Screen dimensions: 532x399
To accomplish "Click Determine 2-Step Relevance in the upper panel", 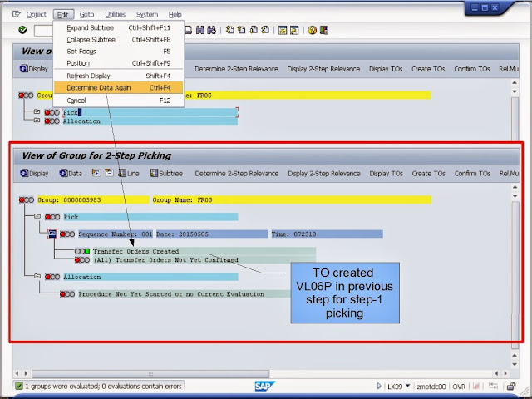I will click(236, 69).
